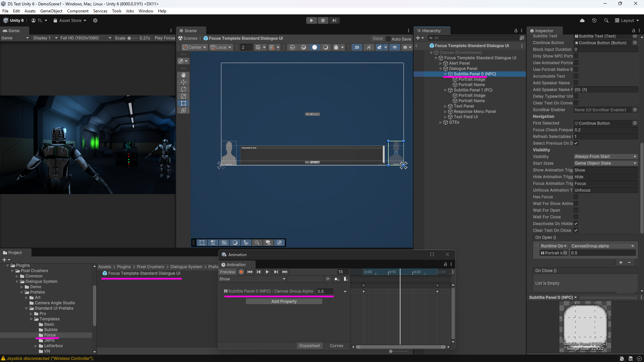Screen dimensions: 644x362
Task: Click the Add Event icon
Action: click(345, 279)
